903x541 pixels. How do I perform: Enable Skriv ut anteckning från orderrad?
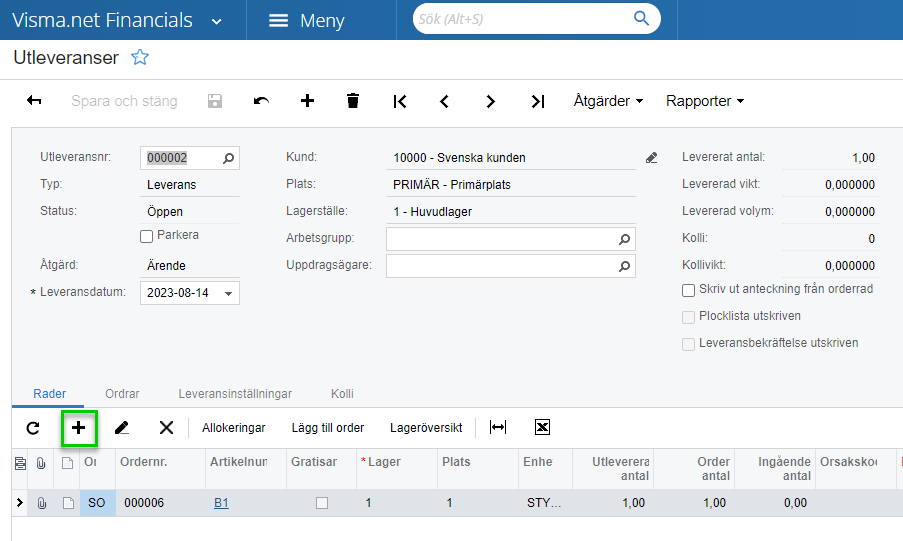[x=688, y=290]
